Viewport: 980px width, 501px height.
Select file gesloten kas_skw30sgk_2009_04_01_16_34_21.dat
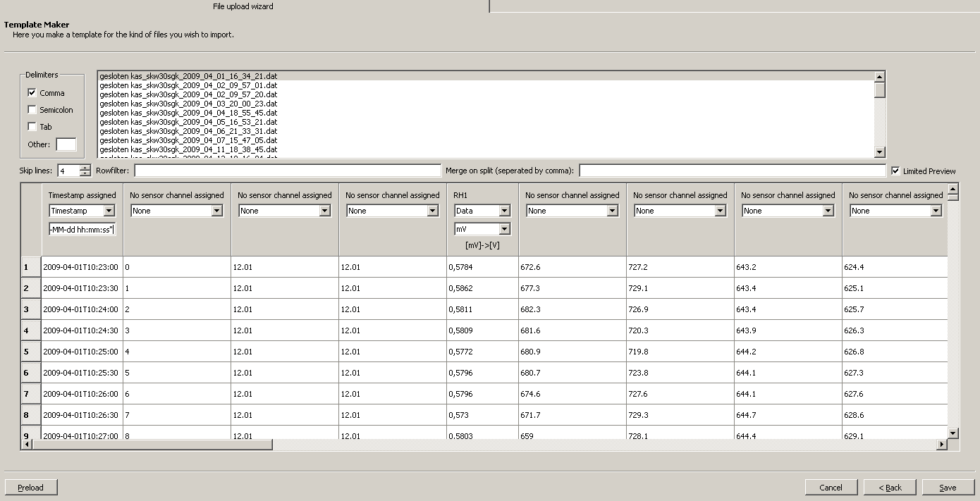[486, 76]
